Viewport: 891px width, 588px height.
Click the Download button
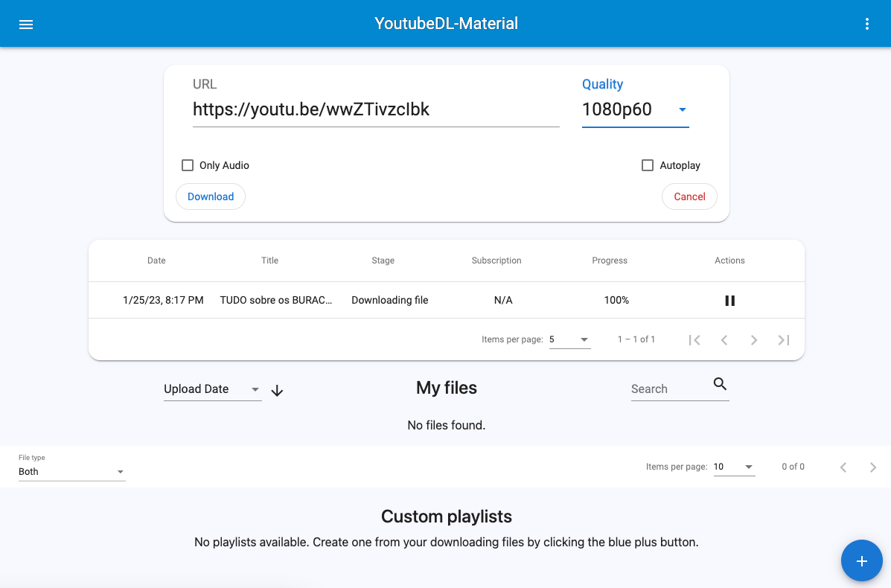(x=211, y=196)
